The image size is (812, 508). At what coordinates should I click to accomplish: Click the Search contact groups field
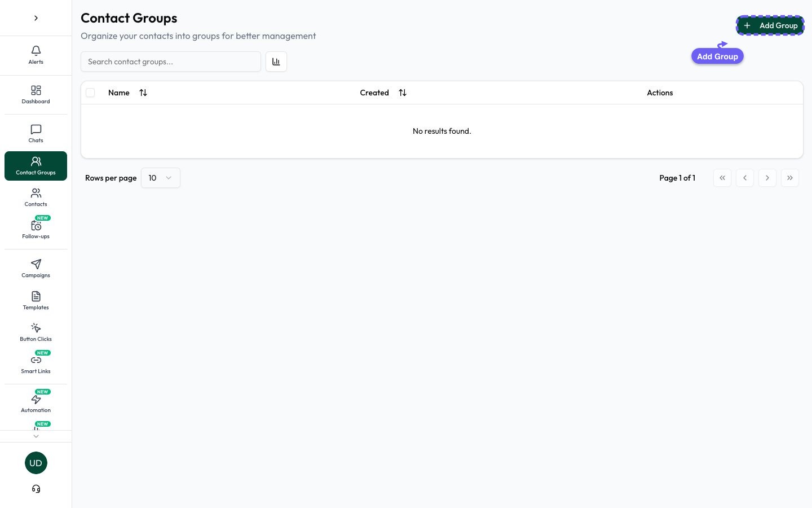[171, 62]
